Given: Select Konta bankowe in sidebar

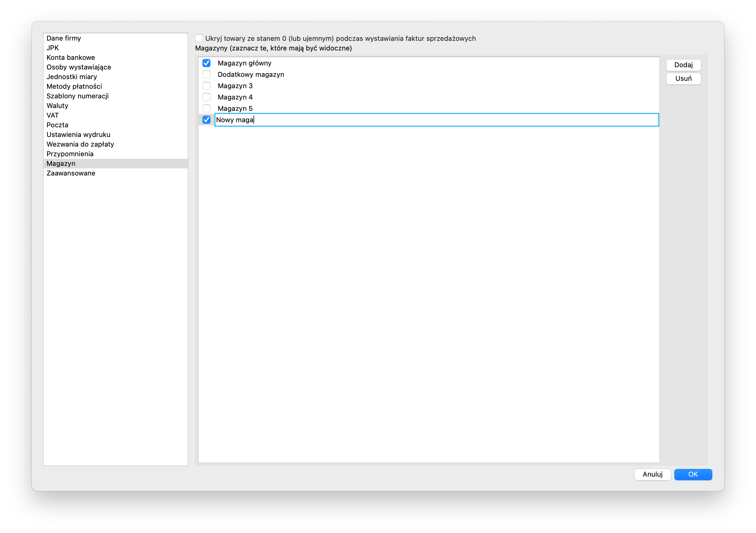Looking at the screenshot, I should tap(116, 58).
